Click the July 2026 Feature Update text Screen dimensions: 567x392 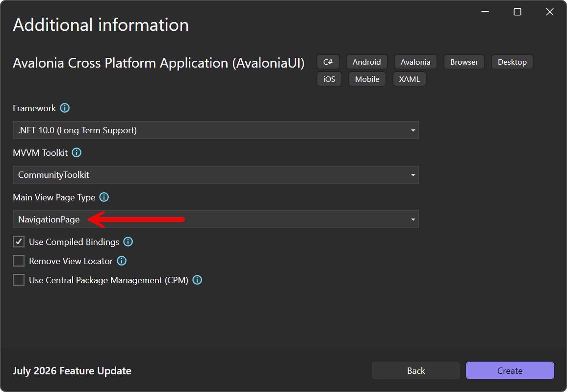(72, 371)
